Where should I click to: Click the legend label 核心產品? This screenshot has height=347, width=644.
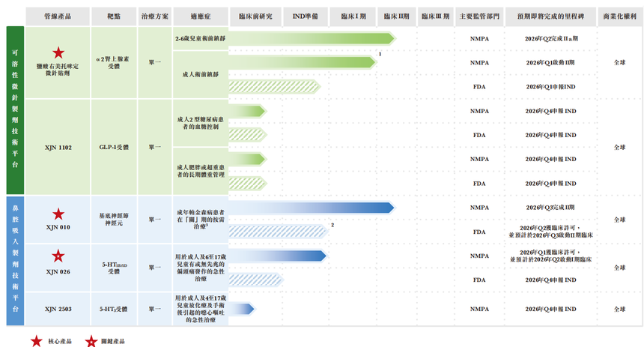tap(60, 341)
